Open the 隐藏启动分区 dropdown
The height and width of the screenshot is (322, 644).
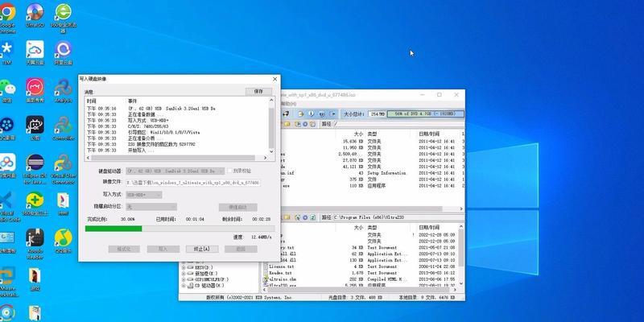(x=151, y=207)
